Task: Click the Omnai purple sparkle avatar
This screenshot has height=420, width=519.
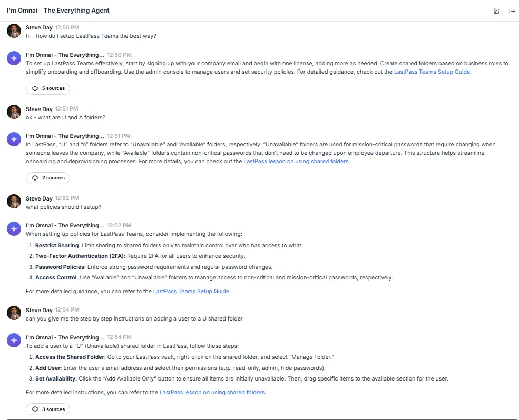Action: [x=14, y=58]
